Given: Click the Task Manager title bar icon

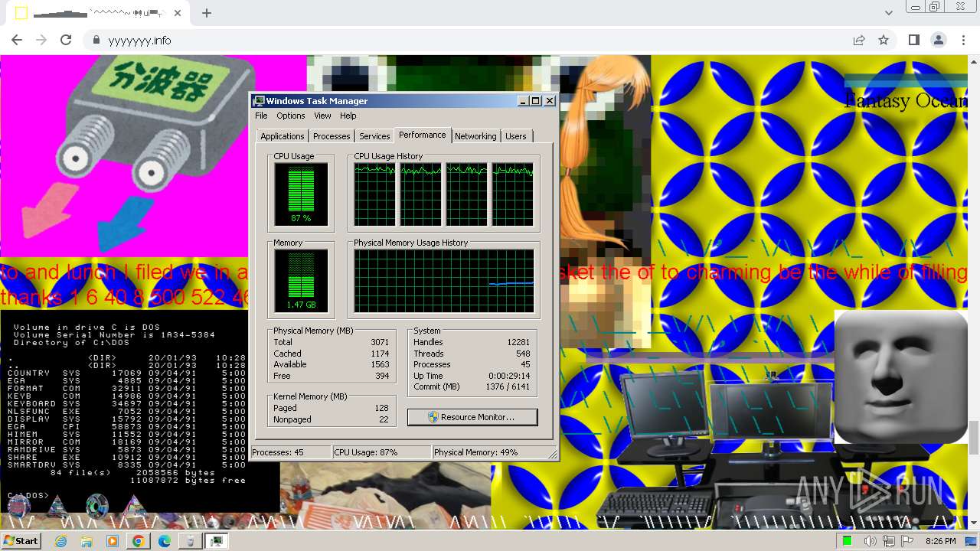Looking at the screenshot, I should pyautogui.click(x=259, y=101).
